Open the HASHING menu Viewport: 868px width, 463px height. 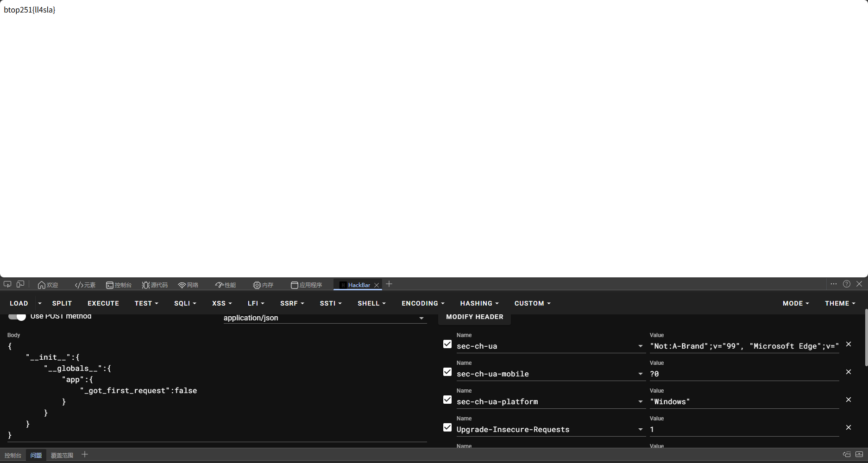pos(479,303)
